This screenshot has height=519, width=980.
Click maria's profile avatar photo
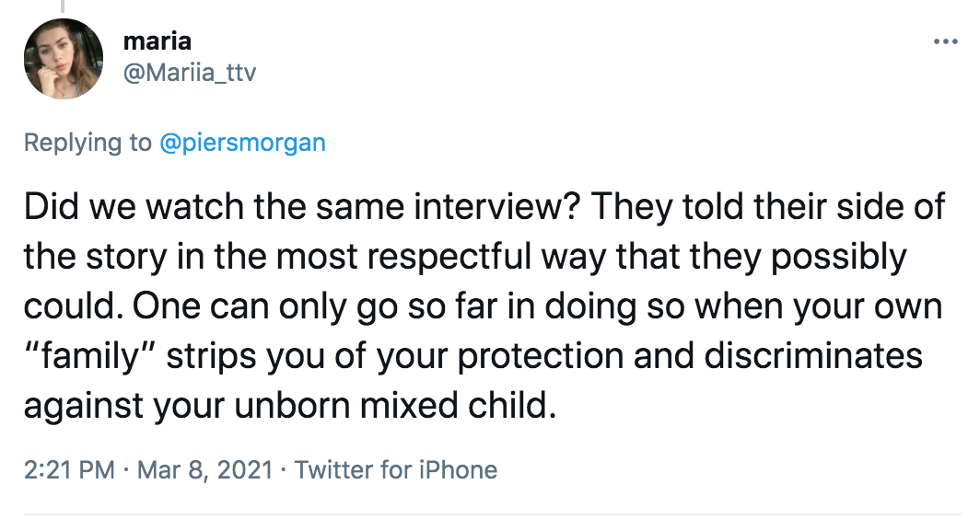63,58
